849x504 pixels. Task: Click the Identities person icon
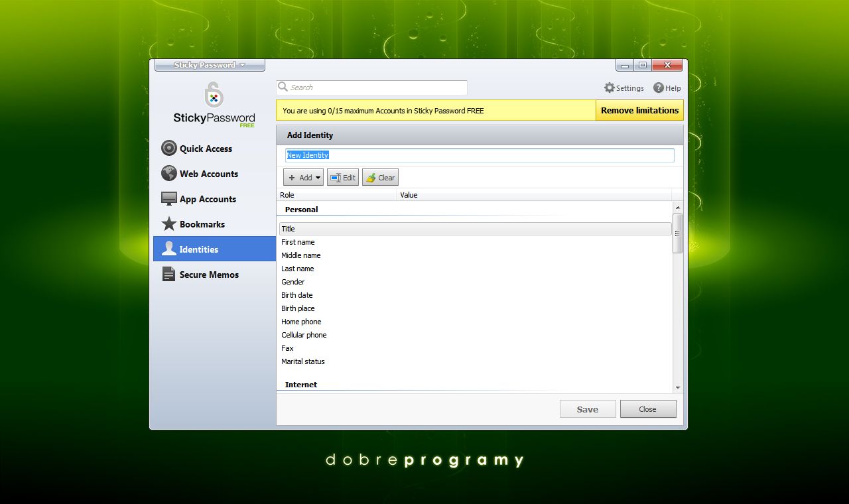coord(169,249)
